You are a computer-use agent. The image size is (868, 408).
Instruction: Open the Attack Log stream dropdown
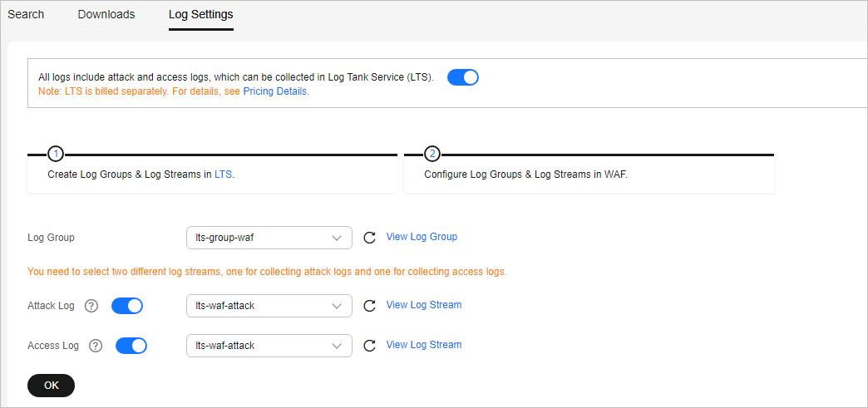point(269,306)
